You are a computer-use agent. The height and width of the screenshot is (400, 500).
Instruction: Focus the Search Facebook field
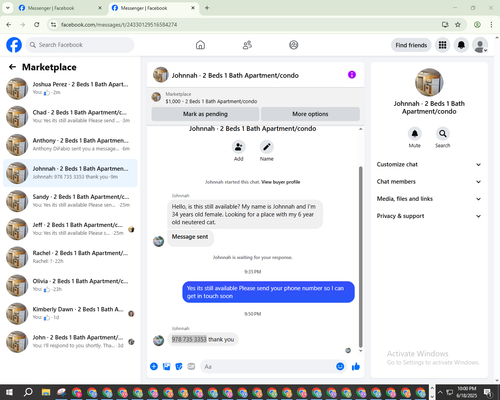[80, 45]
